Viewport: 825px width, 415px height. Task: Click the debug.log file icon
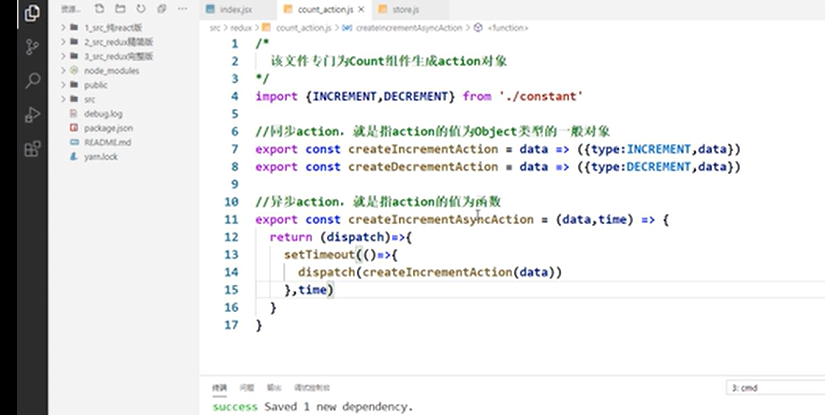[x=74, y=114]
